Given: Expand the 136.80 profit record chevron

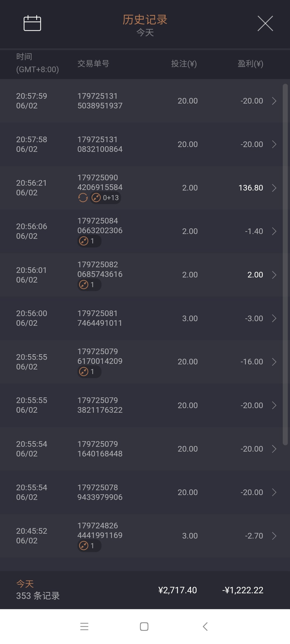Looking at the screenshot, I should [274, 188].
